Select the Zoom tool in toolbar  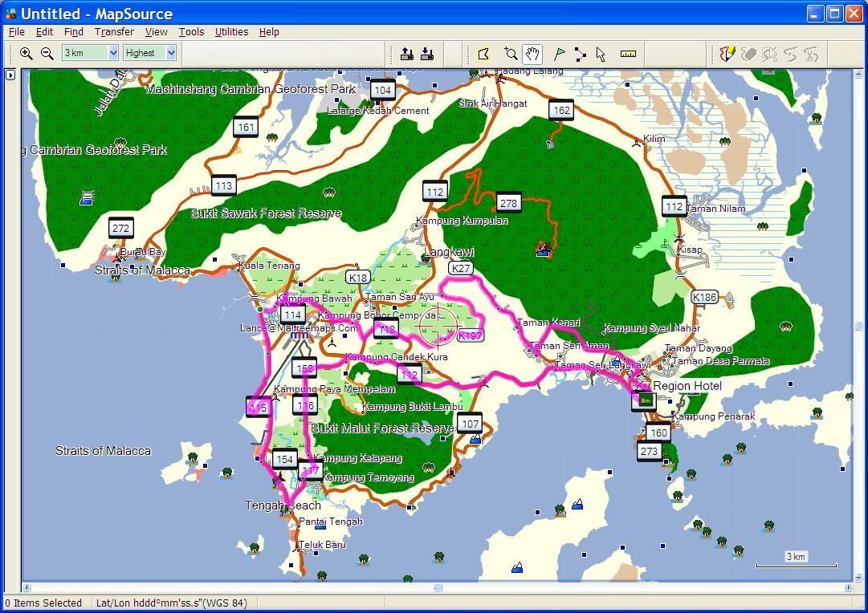click(511, 54)
